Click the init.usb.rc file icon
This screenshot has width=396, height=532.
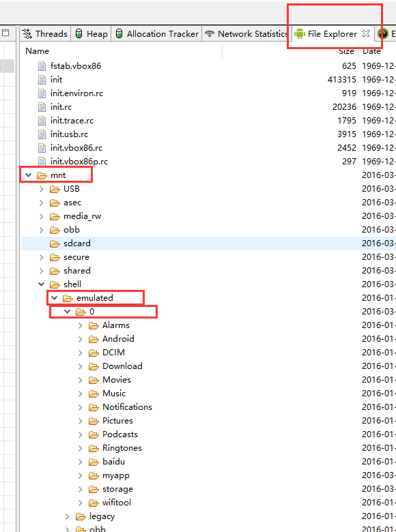click(42, 134)
